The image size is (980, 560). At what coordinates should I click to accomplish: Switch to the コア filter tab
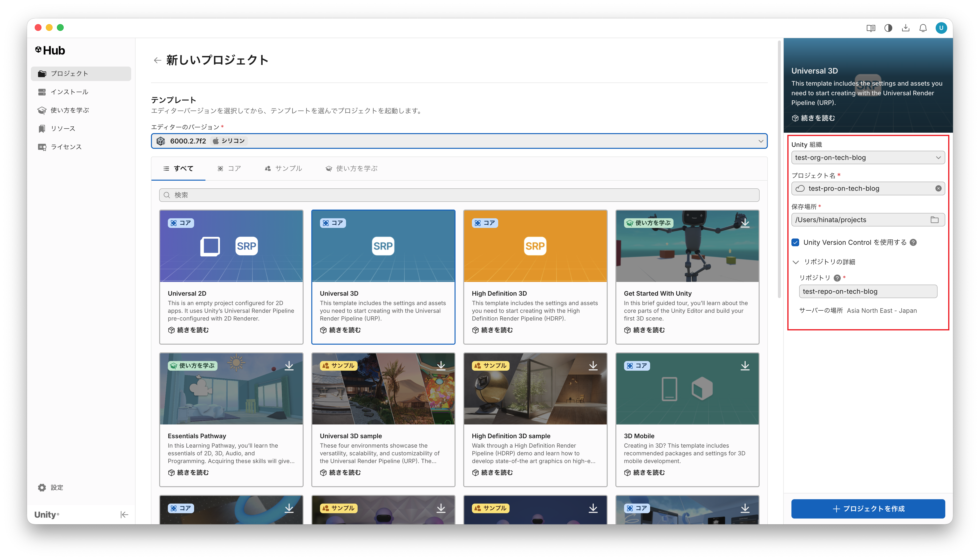230,168
